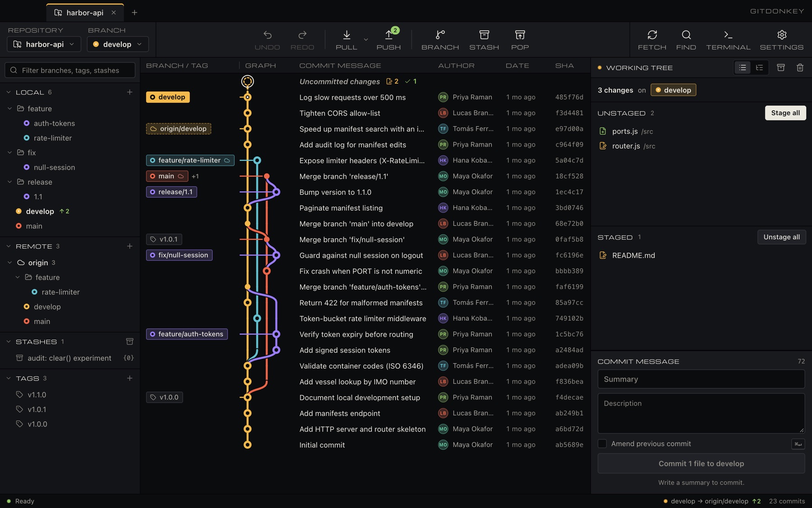
Task: Switch working tree to flat list view
Action: 743,68
